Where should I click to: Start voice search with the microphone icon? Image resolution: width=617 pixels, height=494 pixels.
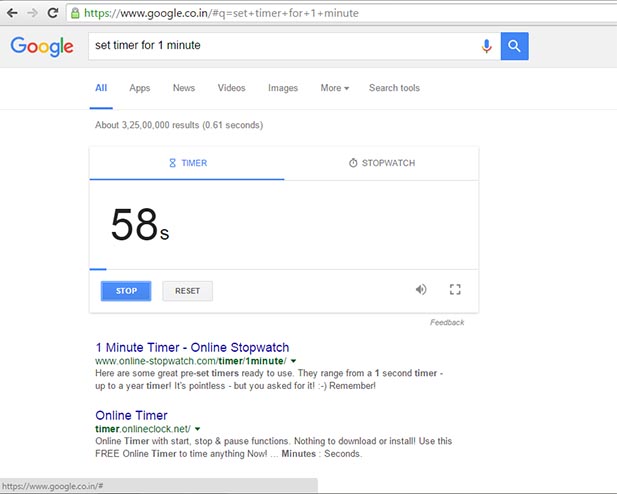coord(486,46)
